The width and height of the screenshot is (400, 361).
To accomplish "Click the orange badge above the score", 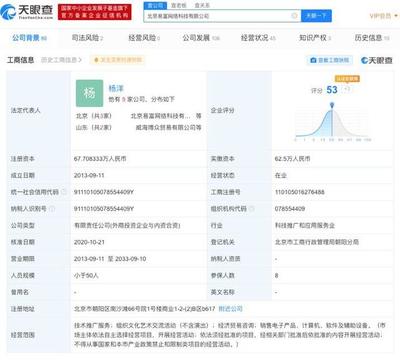I will coord(347,79).
